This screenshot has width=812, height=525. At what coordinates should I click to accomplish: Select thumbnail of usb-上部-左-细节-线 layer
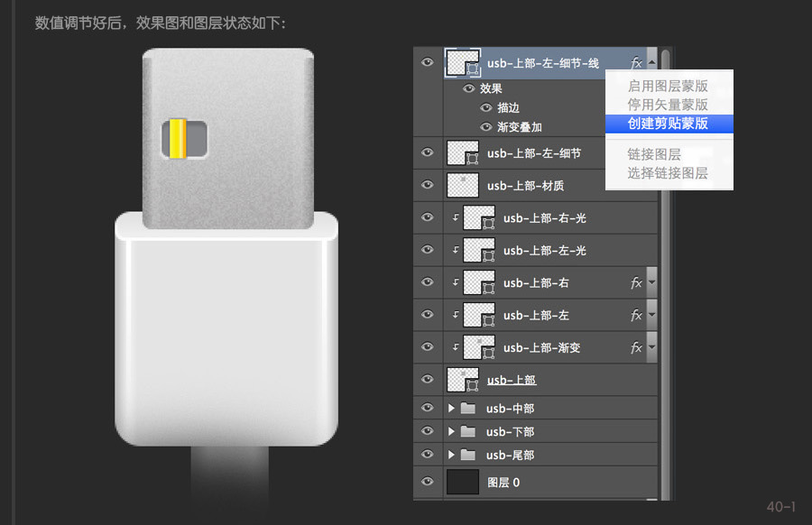click(463, 62)
